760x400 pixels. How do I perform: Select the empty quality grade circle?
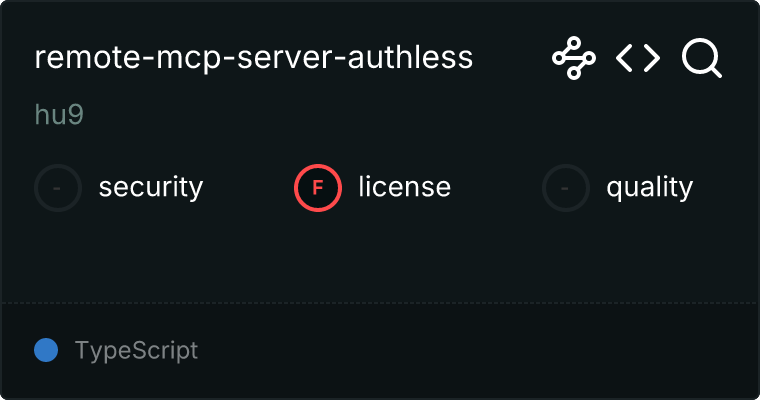click(x=566, y=188)
